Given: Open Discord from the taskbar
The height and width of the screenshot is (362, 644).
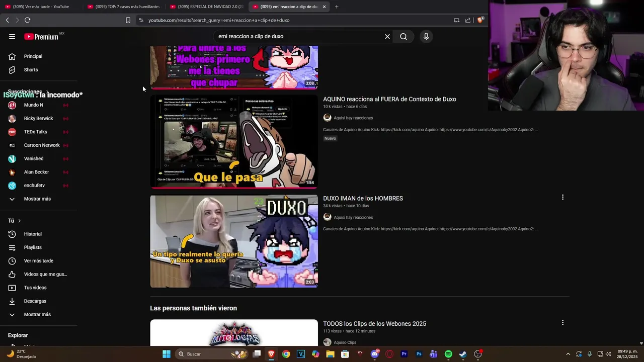Looking at the screenshot, I should click(374, 354).
